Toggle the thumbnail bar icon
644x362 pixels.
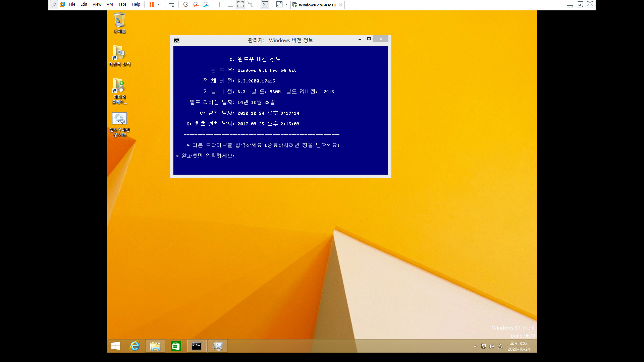point(230,5)
